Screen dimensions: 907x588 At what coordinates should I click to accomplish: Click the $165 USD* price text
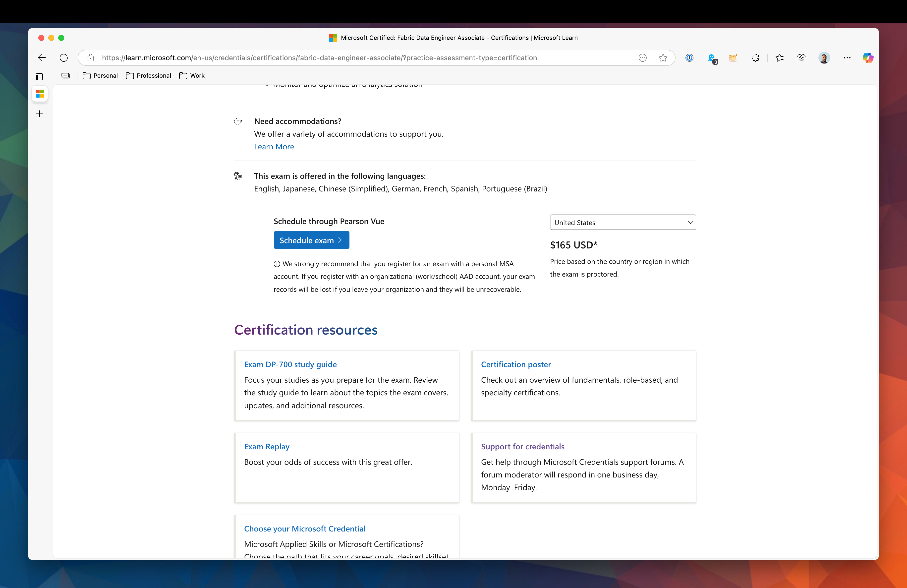tap(573, 245)
